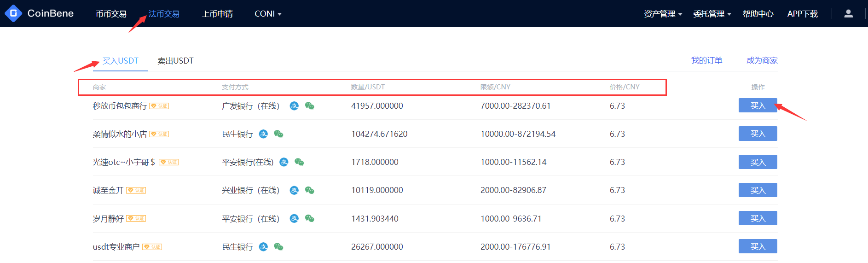Viewport: 868px width, 263px height.
Task: Click WeChat icon in 光速otc~小宇哥 row
Action: 299,162
